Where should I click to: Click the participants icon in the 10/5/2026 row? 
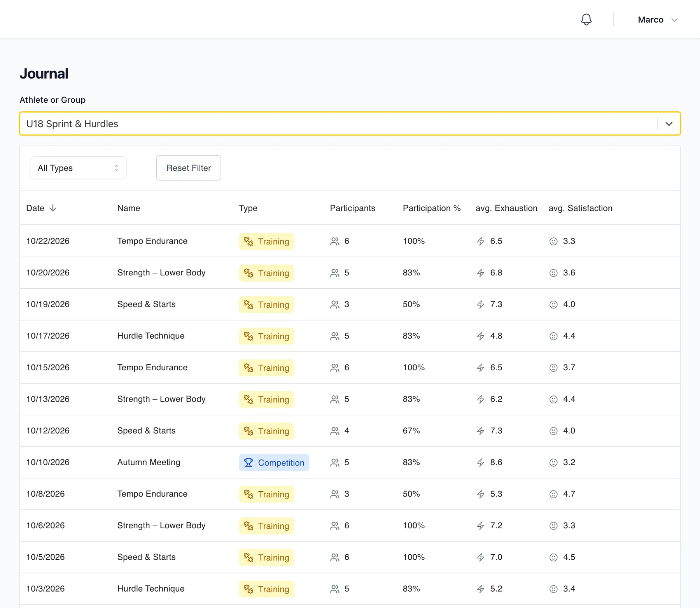click(x=334, y=557)
